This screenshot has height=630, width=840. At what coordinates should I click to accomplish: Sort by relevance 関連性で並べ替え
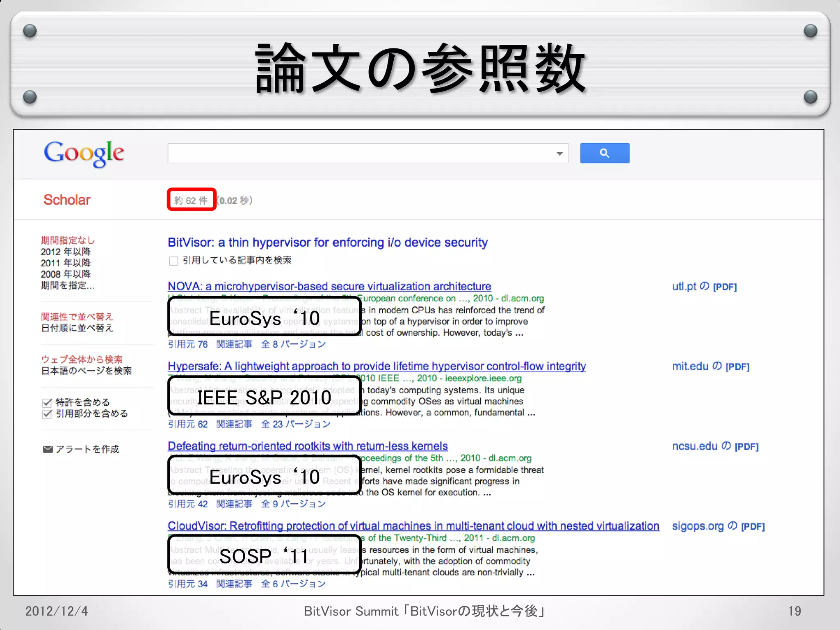77,317
